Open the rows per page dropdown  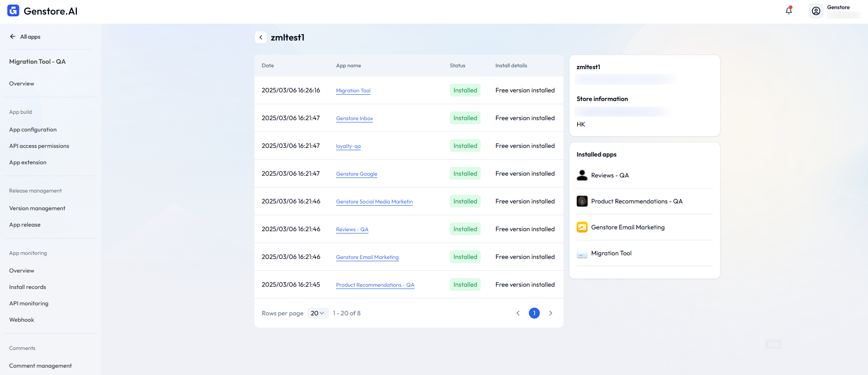[318, 313]
